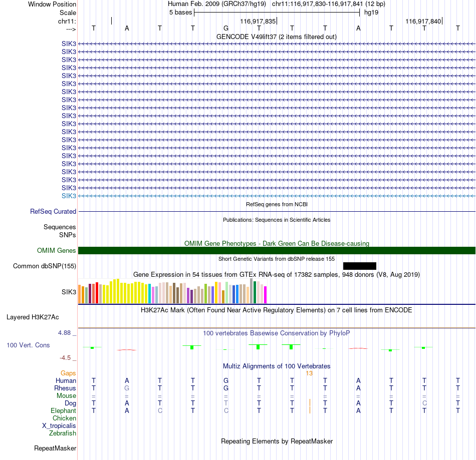Click the H3K27Ac Mark ENCODE title

point(277,310)
